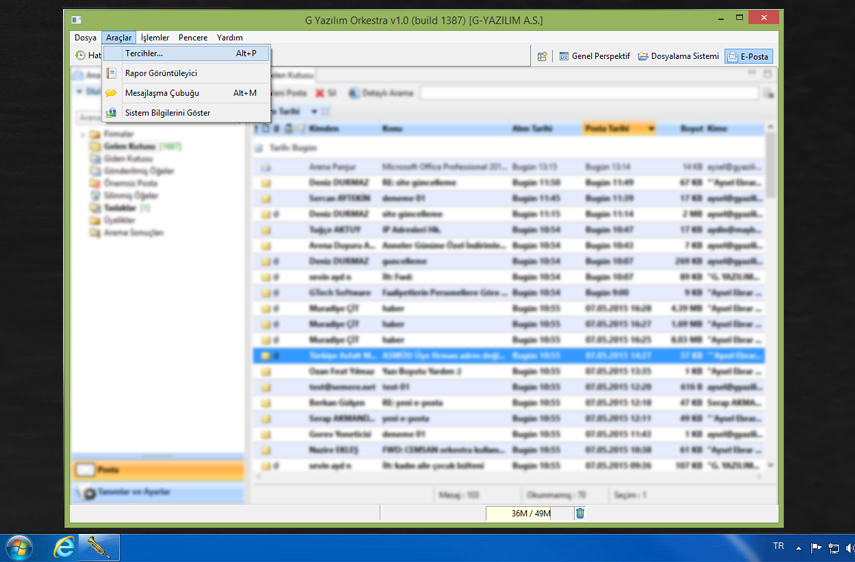Open the İşlemler menu
Viewport: 855px width, 562px height.
(155, 38)
